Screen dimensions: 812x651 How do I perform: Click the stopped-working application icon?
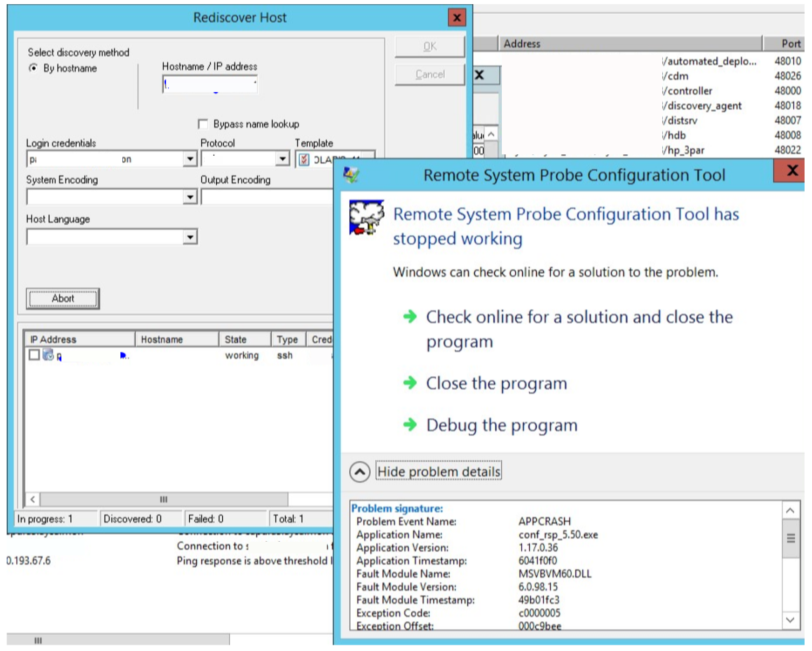[x=366, y=217]
